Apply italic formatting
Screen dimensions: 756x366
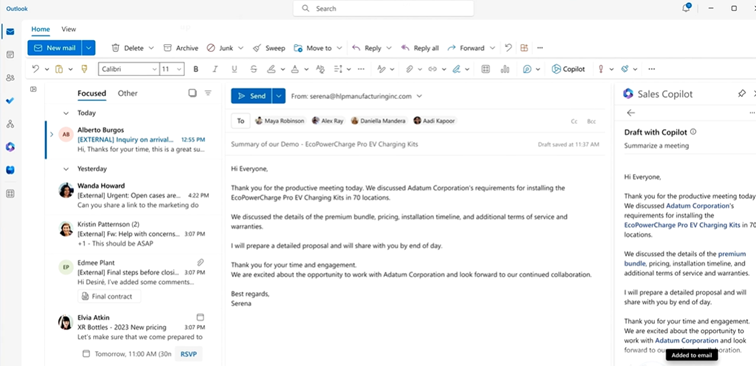tap(215, 69)
